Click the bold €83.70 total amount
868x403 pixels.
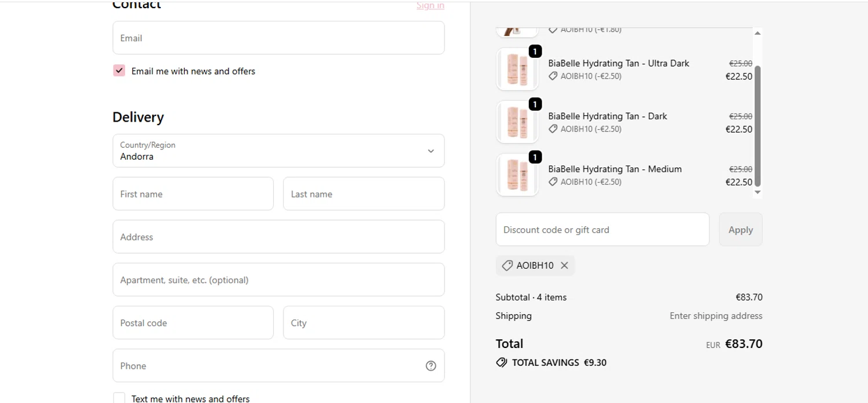coord(744,343)
